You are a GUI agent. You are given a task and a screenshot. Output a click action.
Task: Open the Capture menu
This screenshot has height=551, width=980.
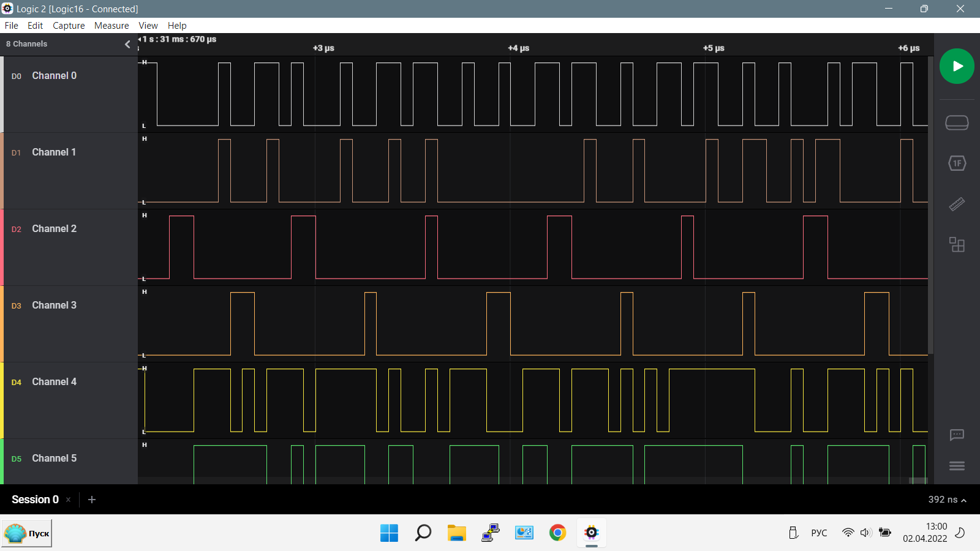[69, 26]
